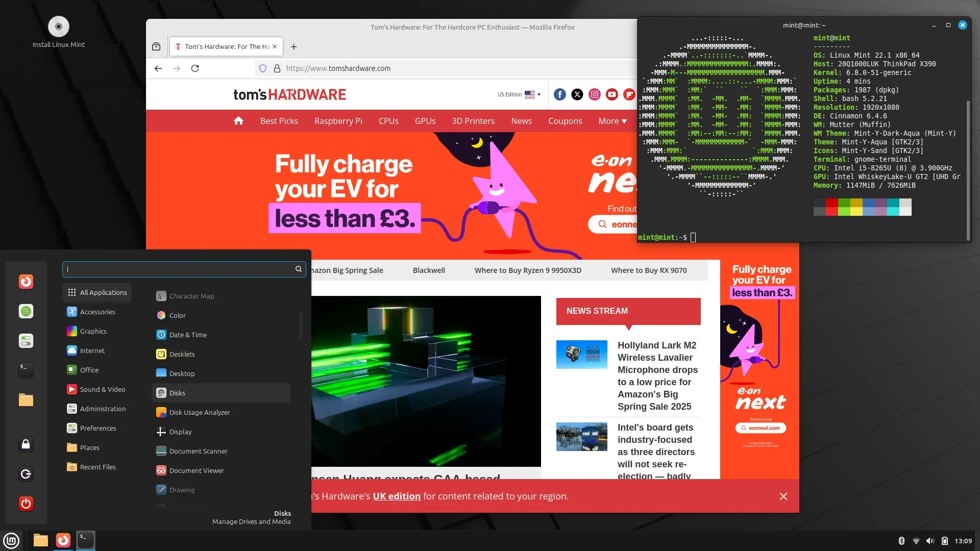Select the Internet category

pyautogui.click(x=97, y=350)
